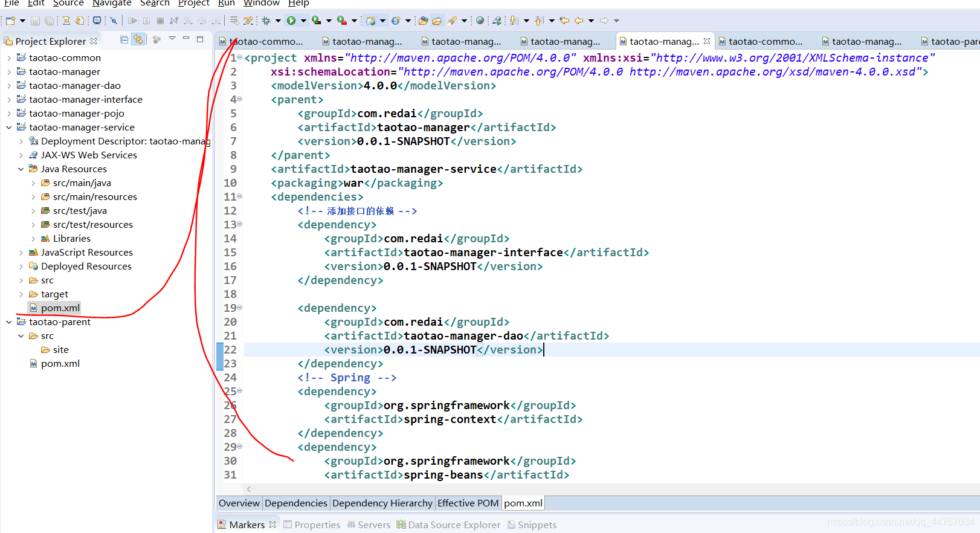
Task: Expand the src/main/java folder
Action: point(33,183)
